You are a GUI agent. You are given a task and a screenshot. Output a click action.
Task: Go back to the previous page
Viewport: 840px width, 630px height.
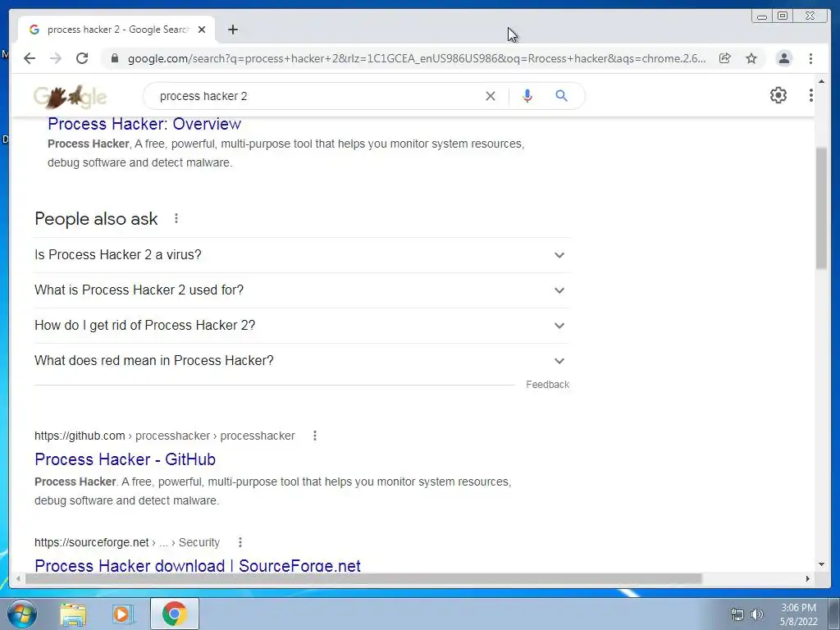coord(30,58)
